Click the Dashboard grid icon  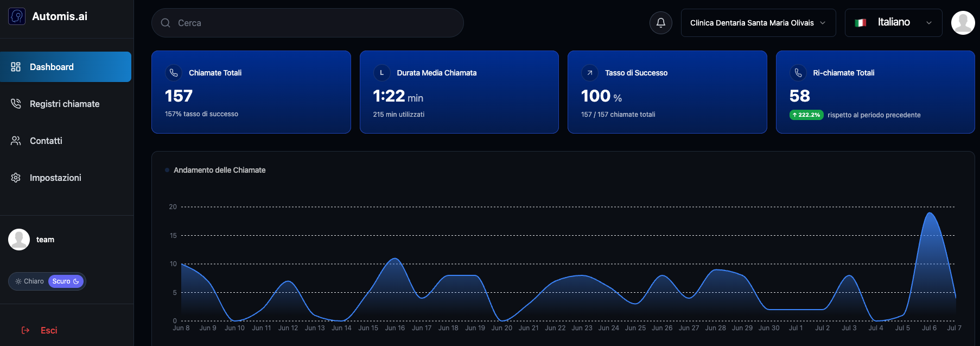tap(16, 67)
